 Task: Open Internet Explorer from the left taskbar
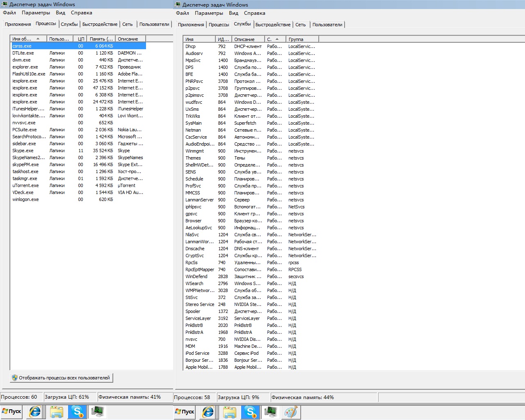tap(35, 411)
